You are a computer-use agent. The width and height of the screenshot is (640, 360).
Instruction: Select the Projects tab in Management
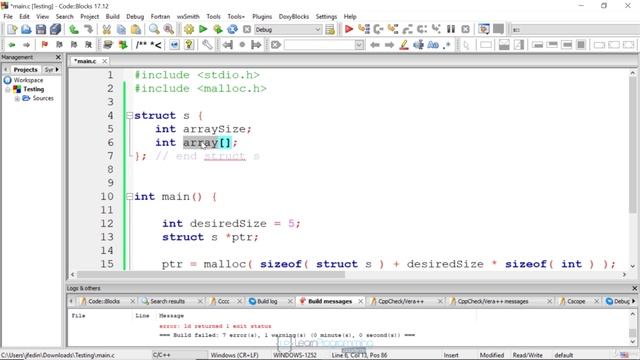tap(25, 70)
